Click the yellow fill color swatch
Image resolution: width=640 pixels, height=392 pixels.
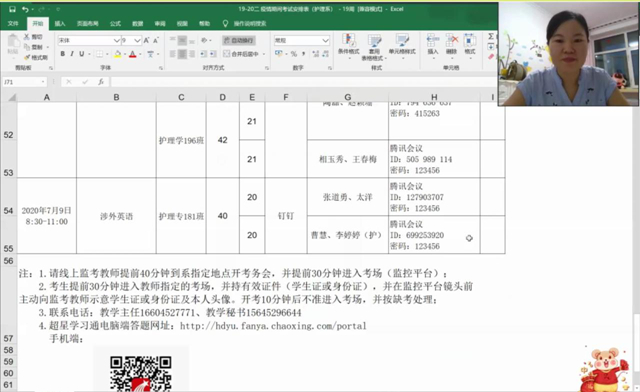pyautogui.click(x=118, y=54)
